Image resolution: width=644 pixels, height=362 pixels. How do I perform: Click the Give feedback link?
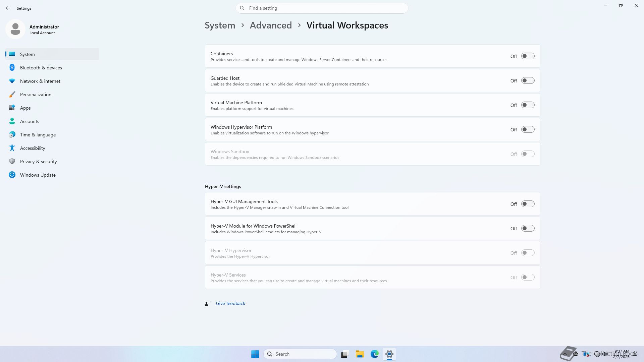(x=230, y=303)
